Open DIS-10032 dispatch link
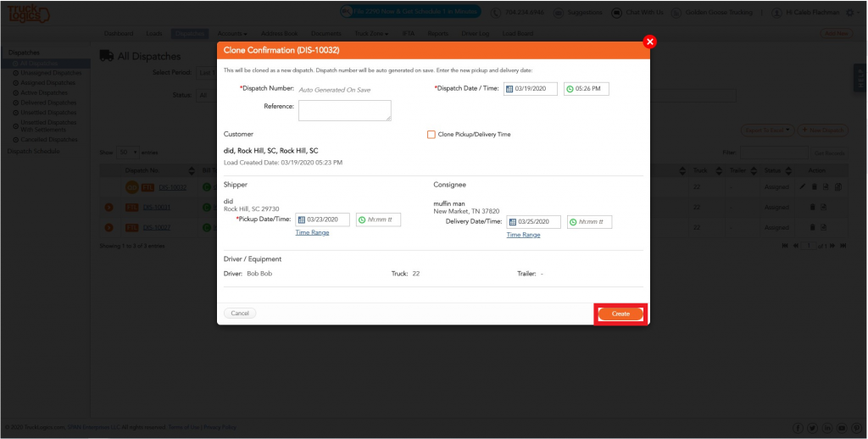Image resolution: width=868 pixels, height=439 pixels. pyautogui.click(x=173, y=187)
